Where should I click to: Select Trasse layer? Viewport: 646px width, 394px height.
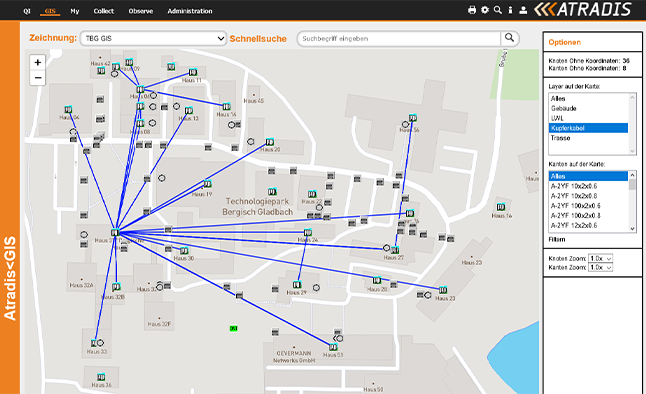pos(588,138)
